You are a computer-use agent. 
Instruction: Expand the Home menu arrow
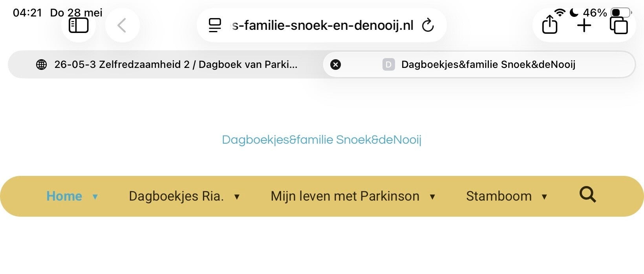(x=95, y=197)
